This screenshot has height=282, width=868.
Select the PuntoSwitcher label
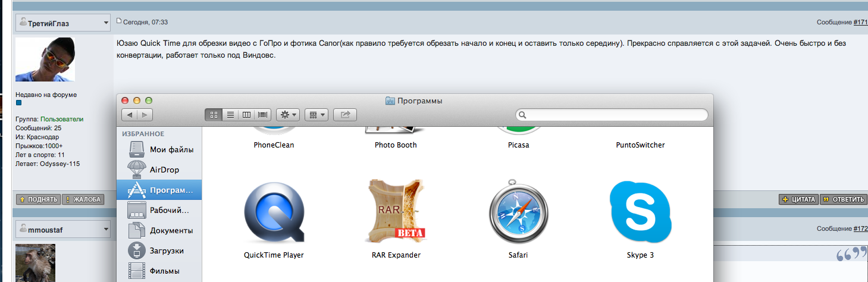coord(640,145)
